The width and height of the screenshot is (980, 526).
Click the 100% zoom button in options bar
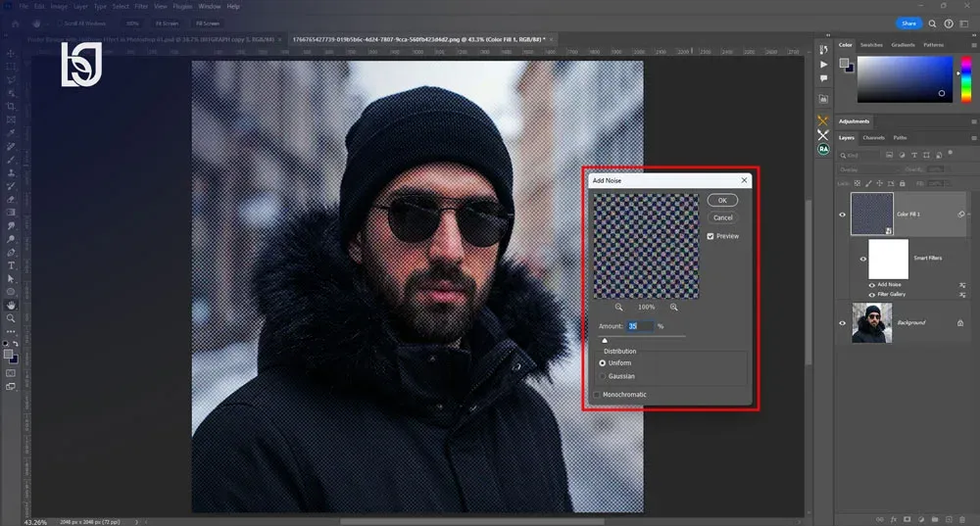coord(132,24)
